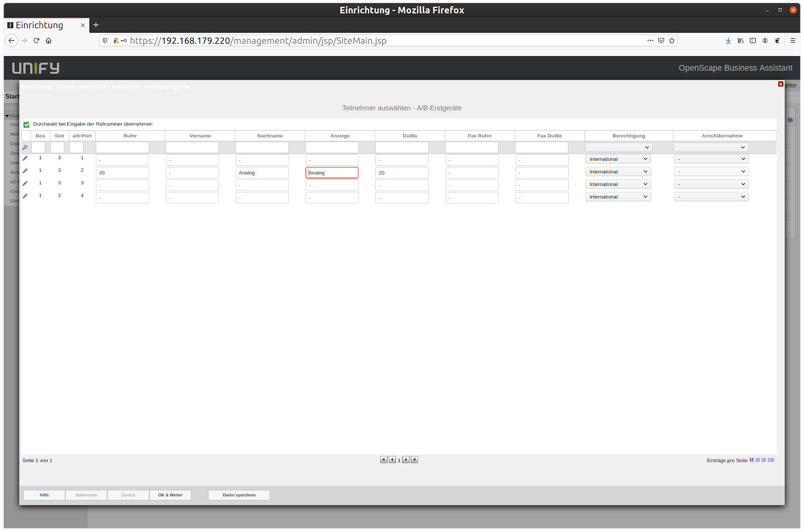Click the pencil edit icon for a/b-Port 1
The height and width of the screenshot is (532, 804).
pos(25,158)
